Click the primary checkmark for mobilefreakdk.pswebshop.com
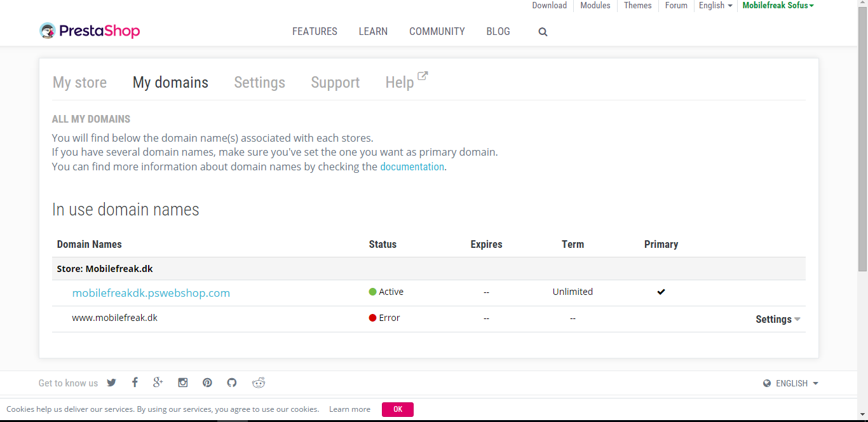 tap(661, 292)
